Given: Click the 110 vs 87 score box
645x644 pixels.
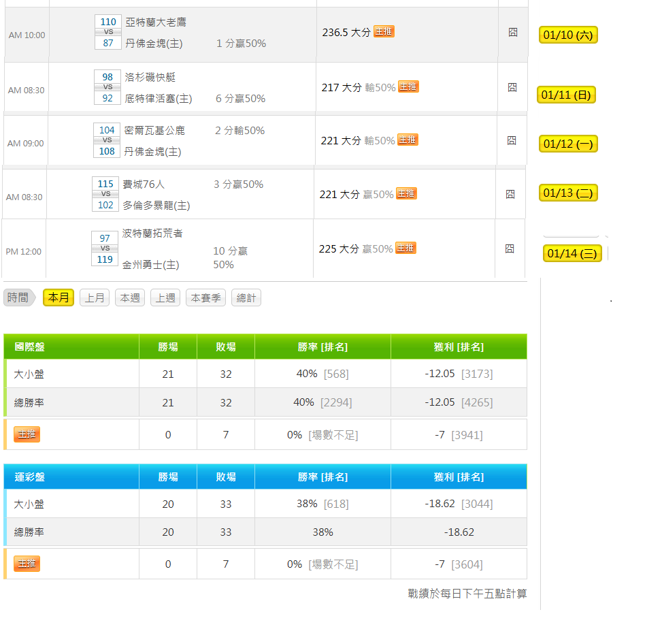Looking at the screenshot, I should click(108, 33).
